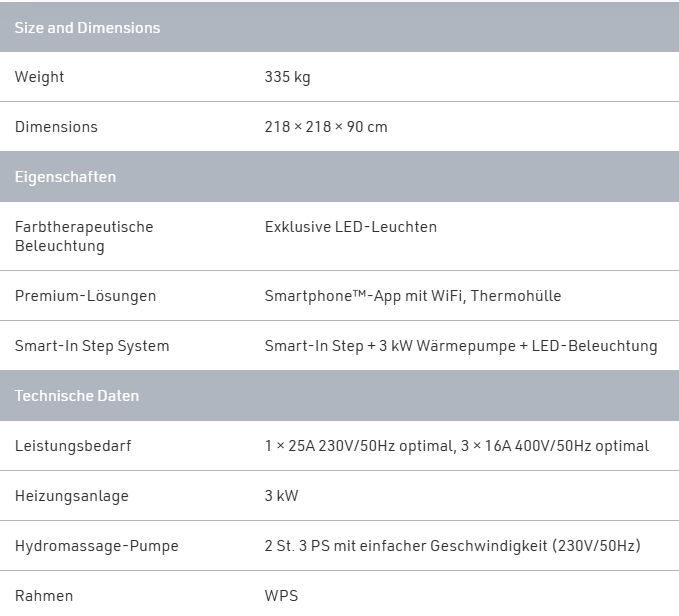The height and width of the screenshot is (616, 679).
Task: Select the Dimensions row label
Action: [56, 127]
